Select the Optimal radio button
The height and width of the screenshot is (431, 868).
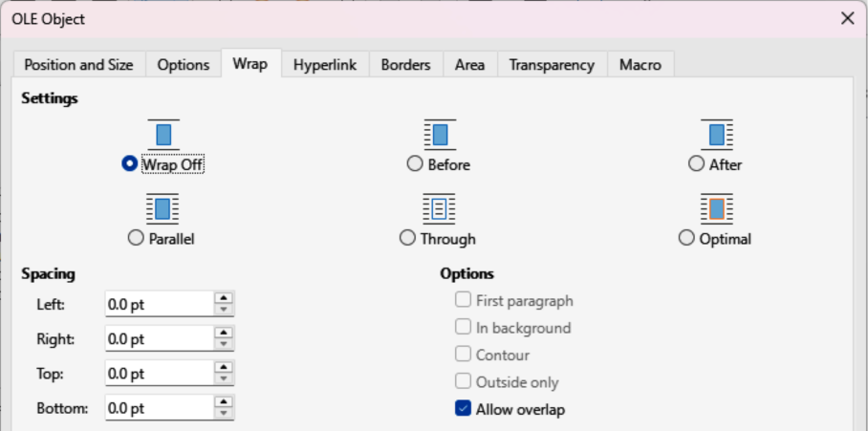tap(685, 239)
